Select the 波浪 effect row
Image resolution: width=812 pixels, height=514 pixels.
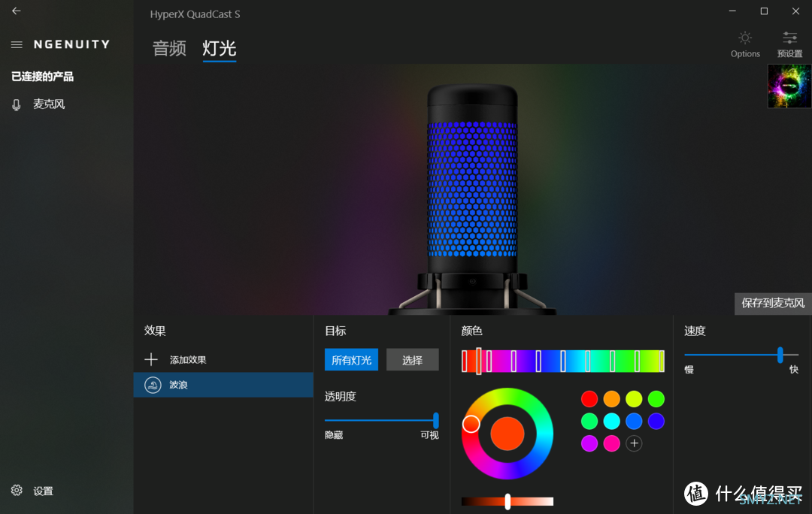[223, 385]
